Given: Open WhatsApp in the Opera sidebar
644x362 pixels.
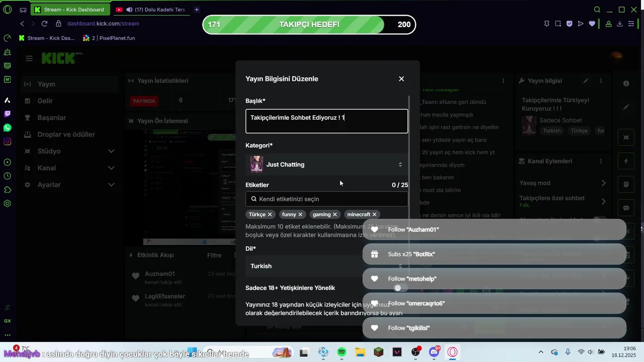Looking at the screenshot, I should 7,128.
